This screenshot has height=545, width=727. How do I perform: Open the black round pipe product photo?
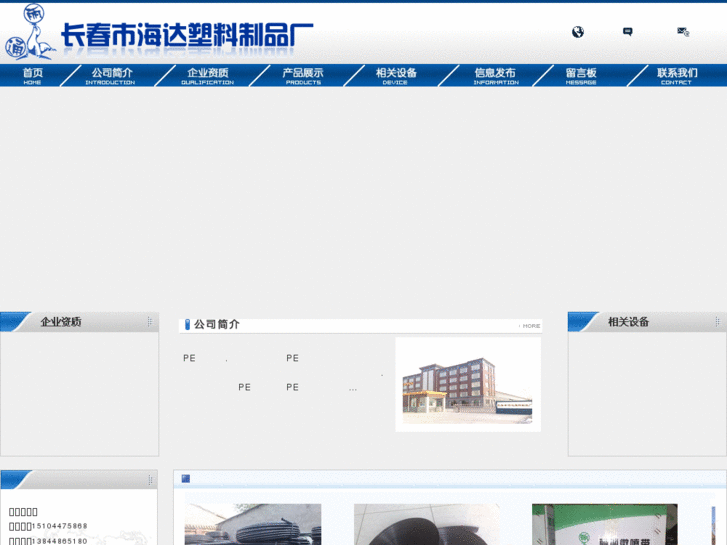tap(427, 524)
